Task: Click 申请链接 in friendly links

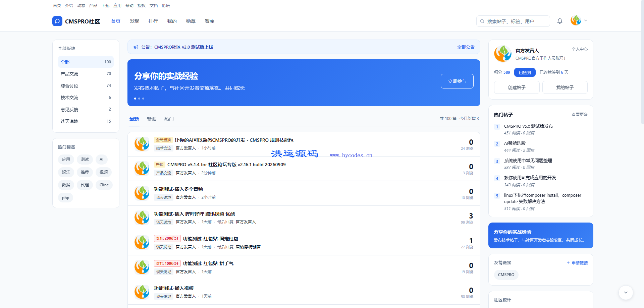Action: [x=577, y=263]
